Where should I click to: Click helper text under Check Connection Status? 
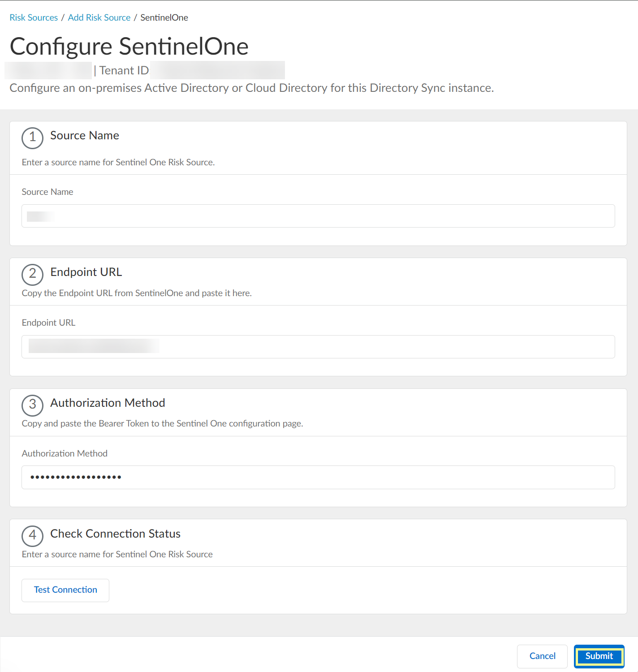click(117, 554)
